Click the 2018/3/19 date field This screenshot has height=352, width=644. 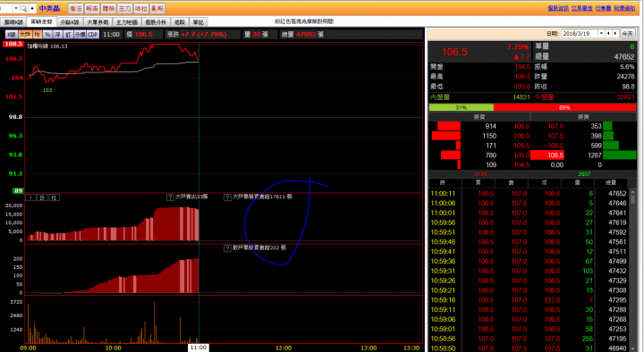(x=580, y=34)
